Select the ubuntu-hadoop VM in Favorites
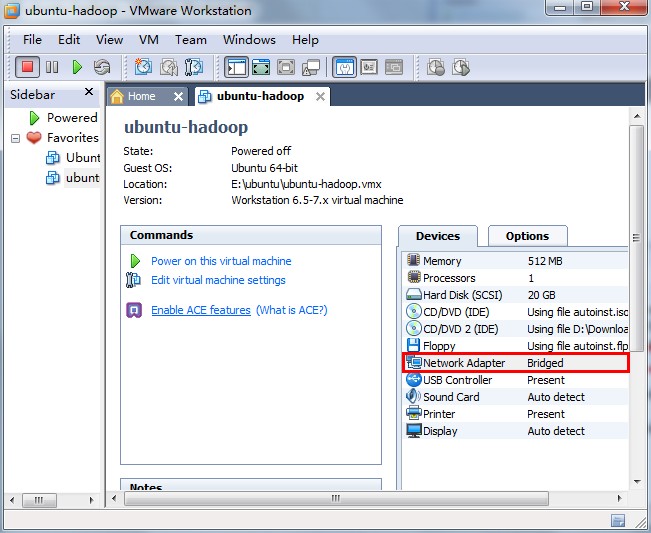 pos(72,178)
